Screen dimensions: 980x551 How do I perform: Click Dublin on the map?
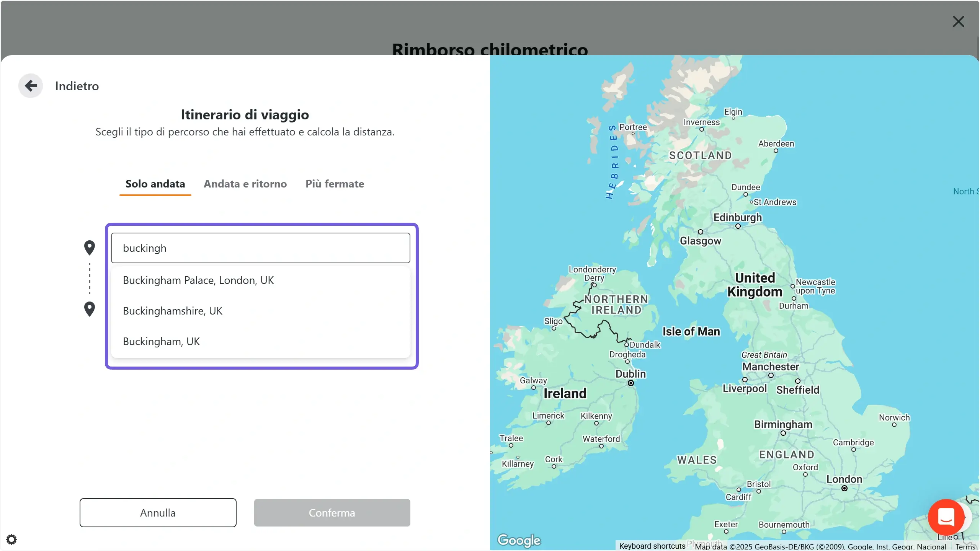tap(630, 374)
